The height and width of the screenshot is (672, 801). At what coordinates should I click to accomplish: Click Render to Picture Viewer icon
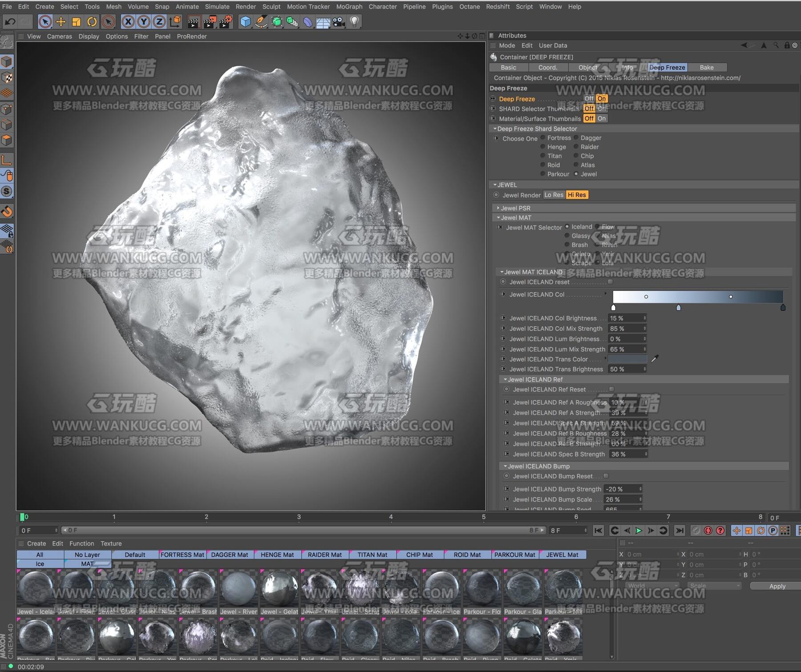click(x=210, y=21)
